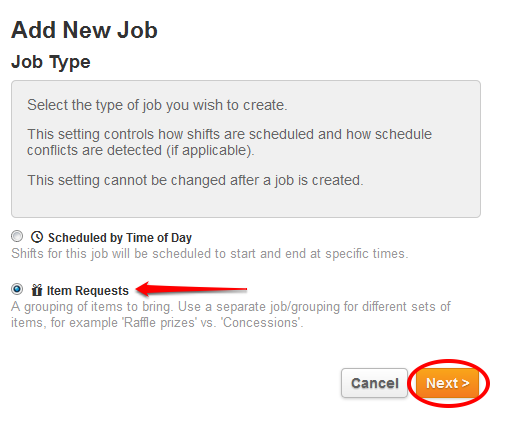
Task: Click the Item Requests label text
Action: pos(88,291)
